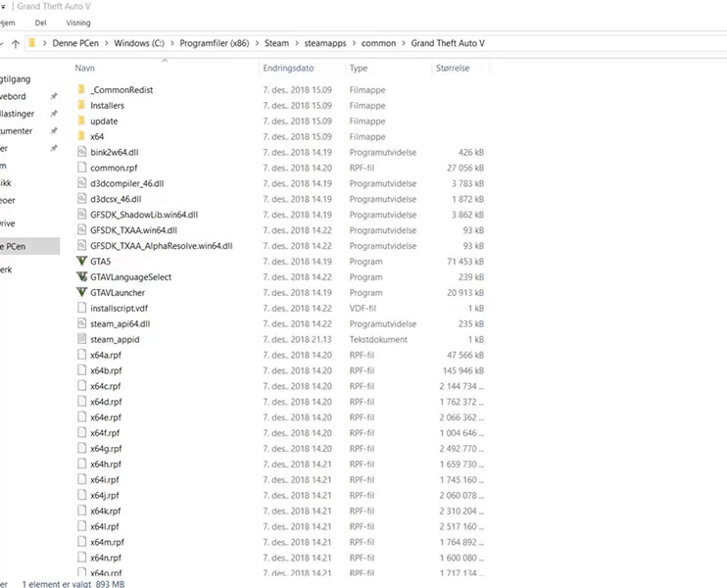Click the pin icon next to lastinger
727x588 pixels.
54,114
